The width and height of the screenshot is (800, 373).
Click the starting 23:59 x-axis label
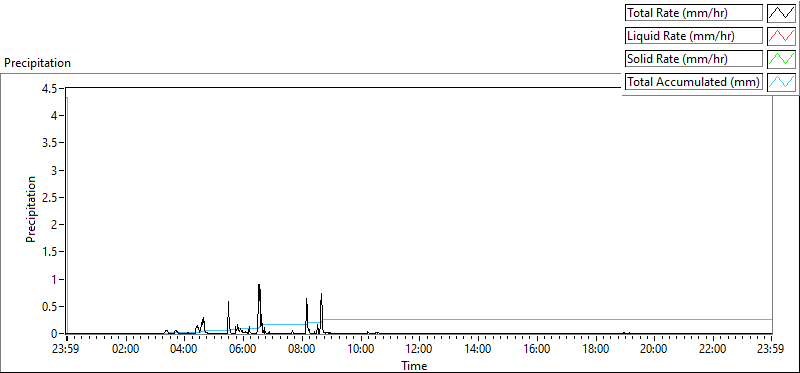point(66,350)
